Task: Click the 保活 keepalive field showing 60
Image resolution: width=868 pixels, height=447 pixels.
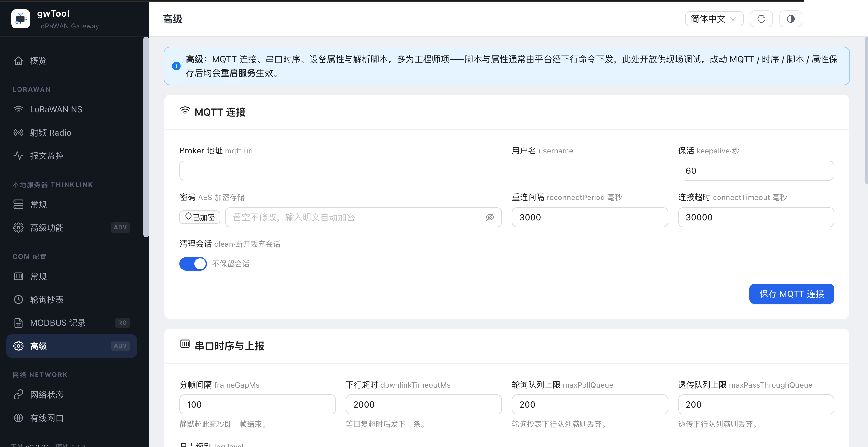Action: coord(756,171)
